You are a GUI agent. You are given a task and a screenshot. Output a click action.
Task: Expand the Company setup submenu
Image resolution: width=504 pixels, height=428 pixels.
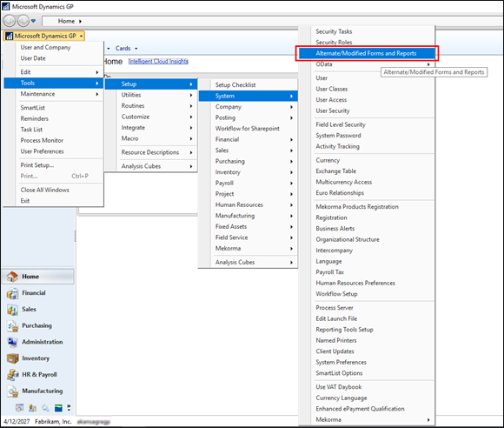click(x=249, y=107)
